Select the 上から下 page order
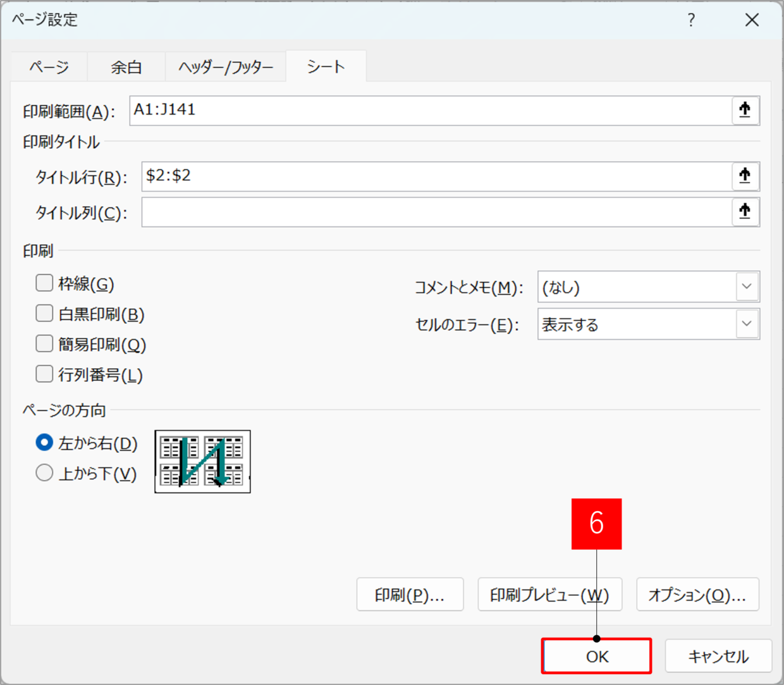 (44, 472)
